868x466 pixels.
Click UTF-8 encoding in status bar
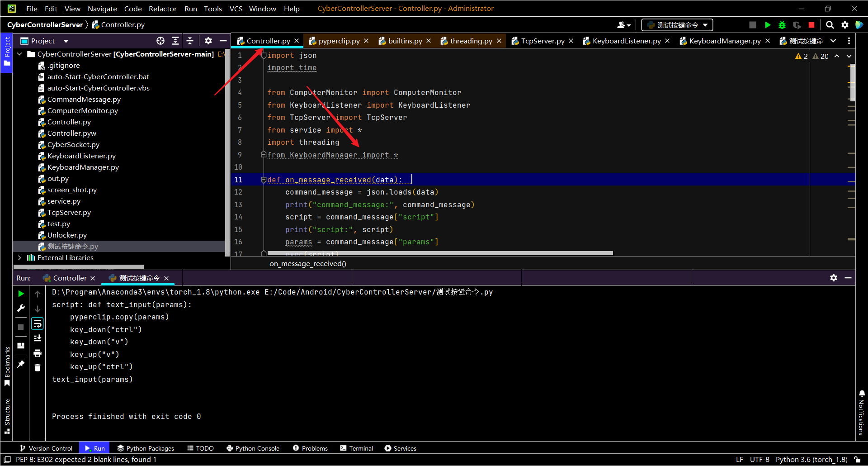[759, 460]
